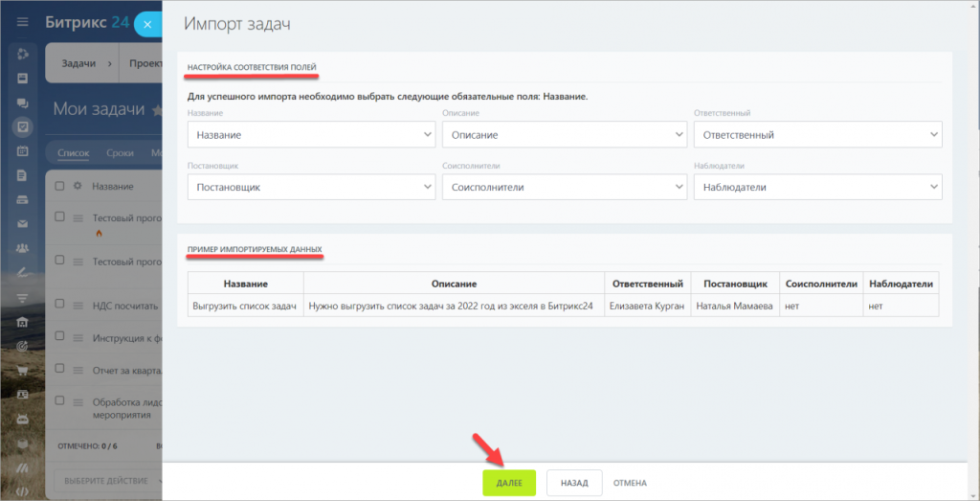Open the mail envelope icon in the sidebar
Viewport: 980px width, 501px height.
pos(23,224)
